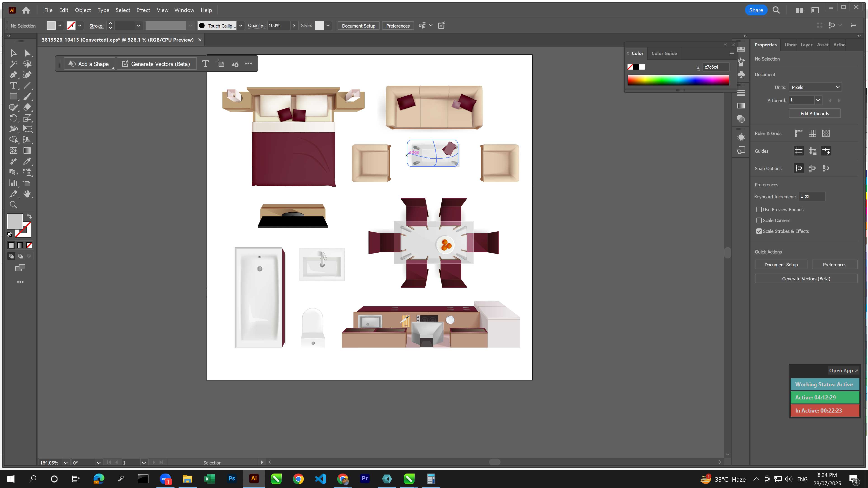The height and width of the screenshot is (488, 868).
Task: Open the Window menu
Action: (184, 10)
